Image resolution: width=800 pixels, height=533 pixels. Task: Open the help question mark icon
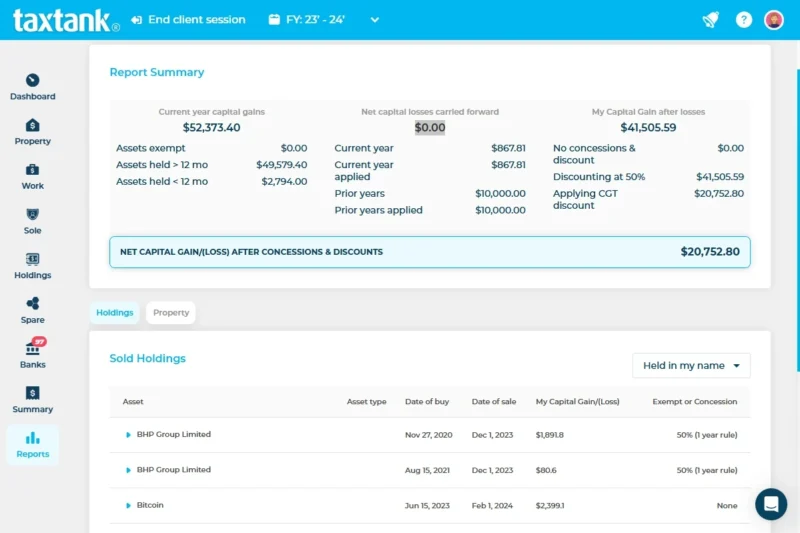(743, 20)
